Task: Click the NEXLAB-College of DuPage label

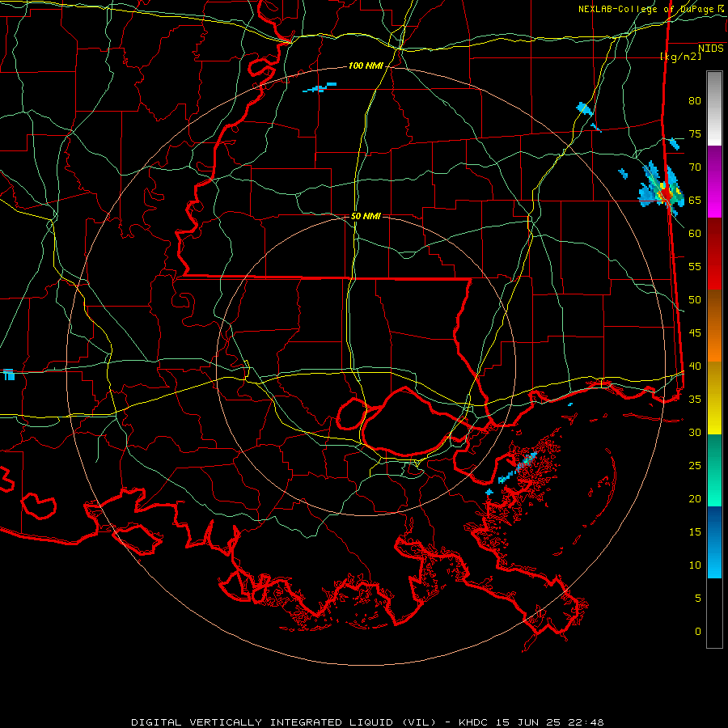Action: tap(651, 9)
